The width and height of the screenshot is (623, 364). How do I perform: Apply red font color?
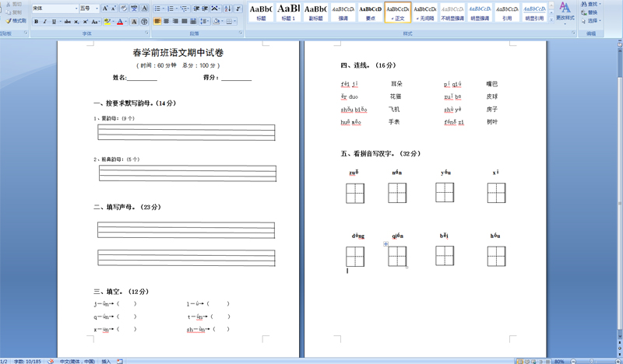click(x=120, y=22)
